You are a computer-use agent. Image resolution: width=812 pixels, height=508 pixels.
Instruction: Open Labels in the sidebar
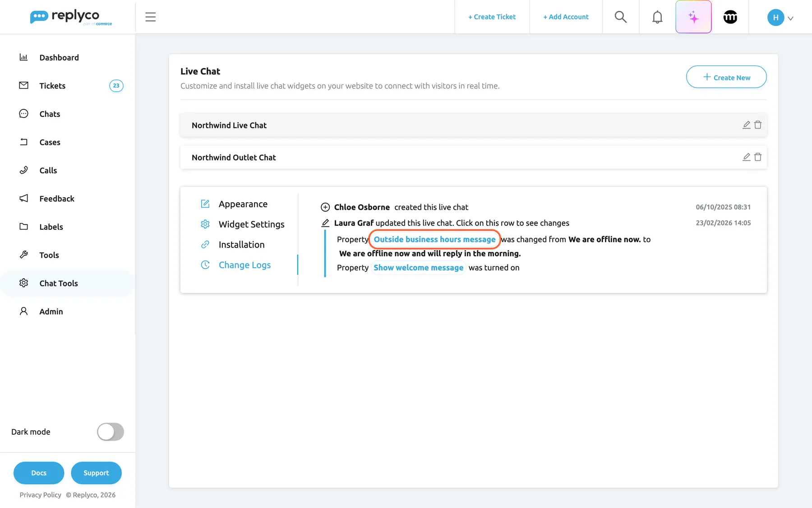(x=68, y=227)
